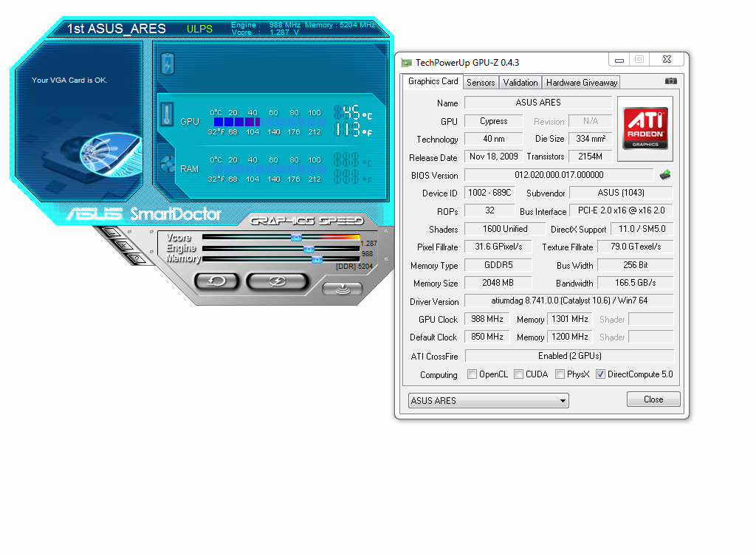Click the Close button in GPU-Z
The image size is (756, 556).
[653, 399]
